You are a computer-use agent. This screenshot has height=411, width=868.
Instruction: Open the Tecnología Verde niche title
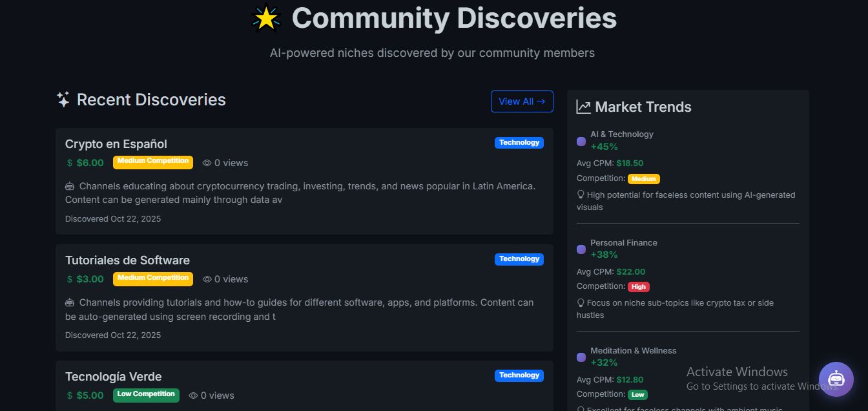click(114, 377)
